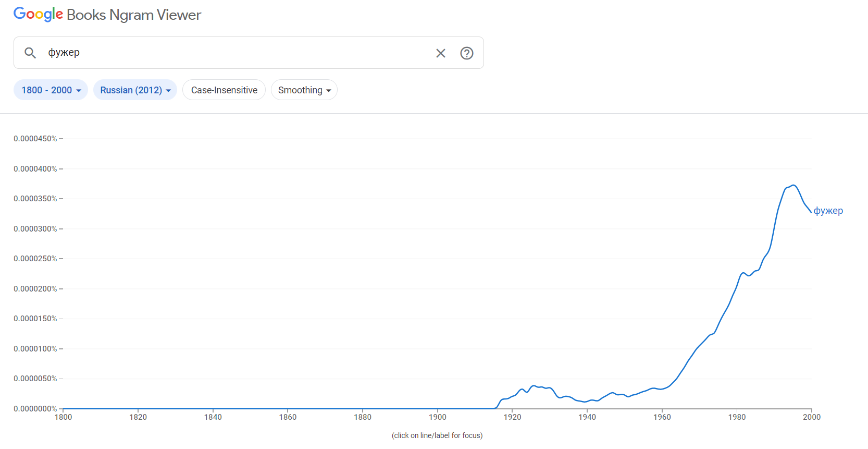868x449 pixels.
Task: Click the 1800 tick on the x-axis
Action: point(64,417)
